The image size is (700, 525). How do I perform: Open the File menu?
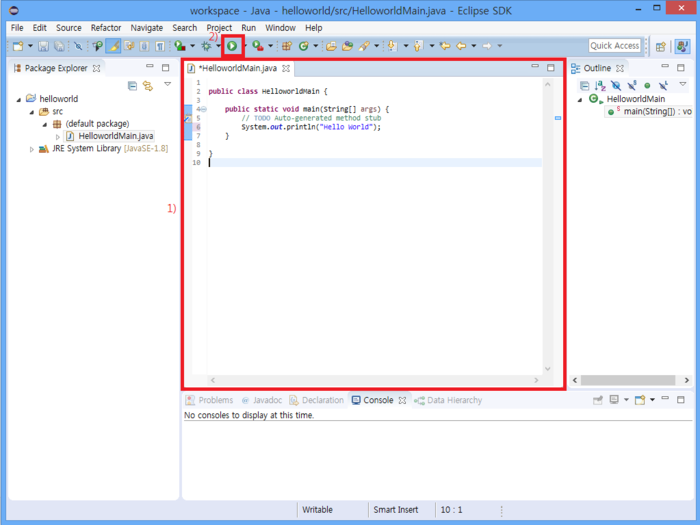17,28
